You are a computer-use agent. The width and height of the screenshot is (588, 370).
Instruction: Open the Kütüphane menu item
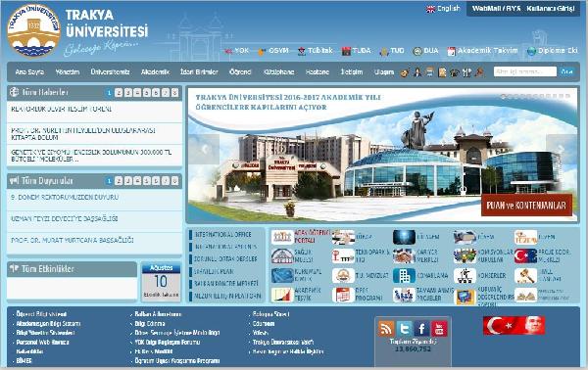278,71
